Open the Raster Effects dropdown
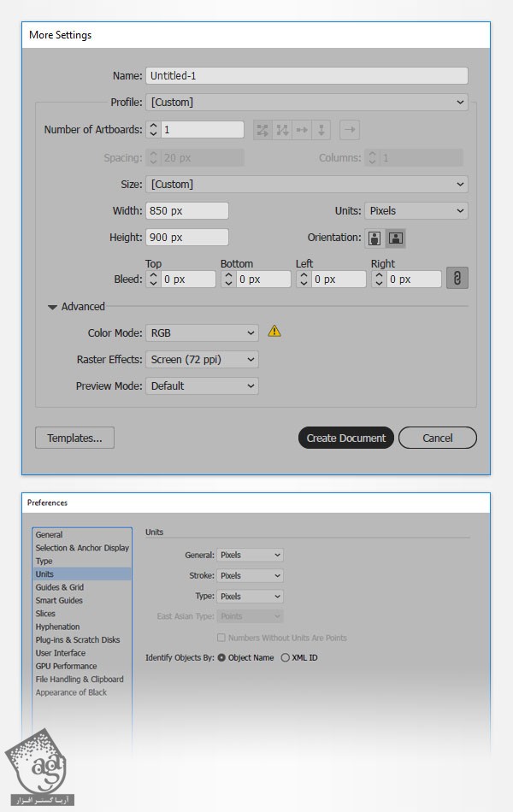513x812 pixels. pos(202,360)
